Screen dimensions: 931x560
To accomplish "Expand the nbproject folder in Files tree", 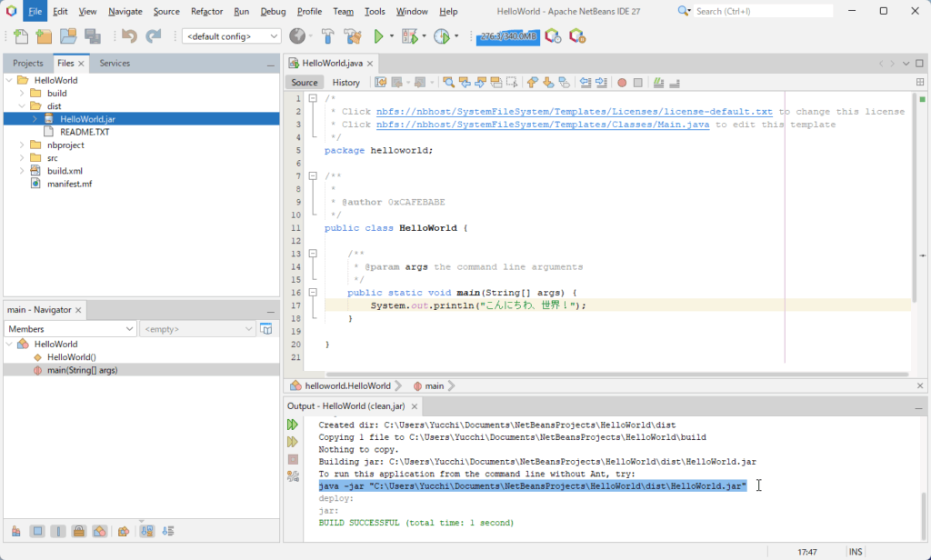I will pos(21,145).
